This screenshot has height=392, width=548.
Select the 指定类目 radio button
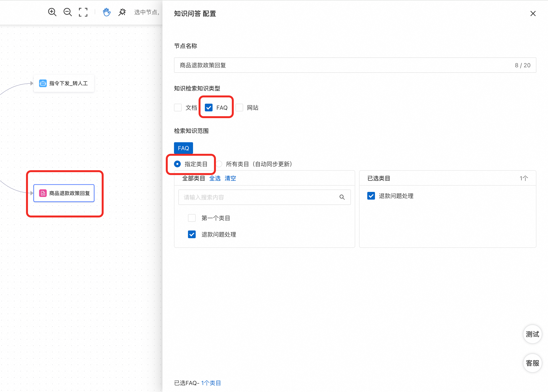(177, 164)
